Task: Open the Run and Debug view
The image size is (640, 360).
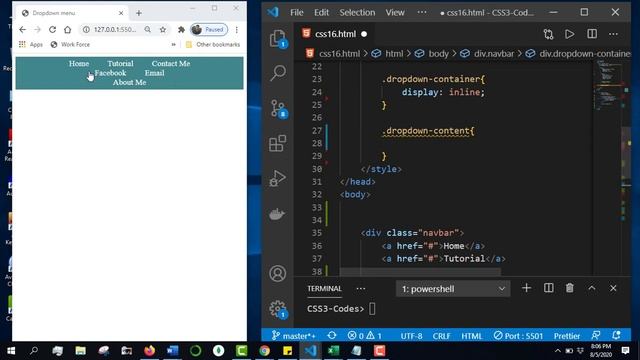Action: tap(278, 178)
